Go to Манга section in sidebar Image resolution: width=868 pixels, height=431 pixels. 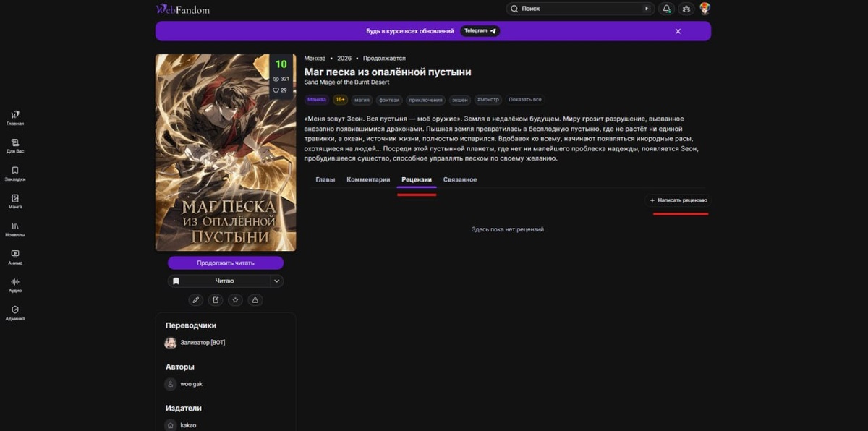15,201
